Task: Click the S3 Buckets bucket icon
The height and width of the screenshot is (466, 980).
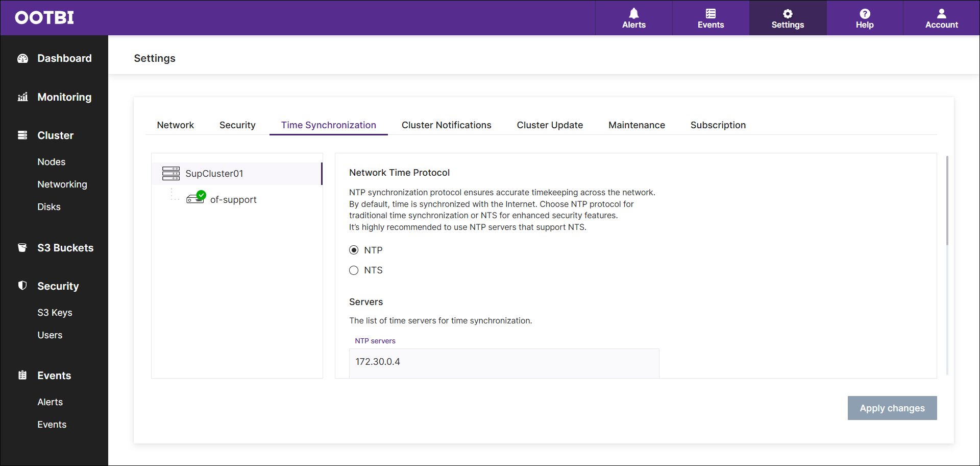Action: point(22,248)
